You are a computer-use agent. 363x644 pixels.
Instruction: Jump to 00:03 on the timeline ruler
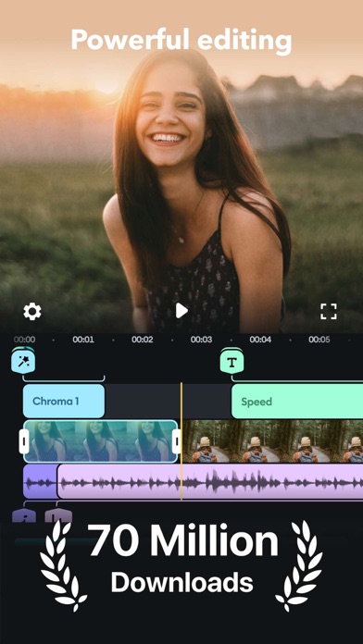(x=202, y=340)
